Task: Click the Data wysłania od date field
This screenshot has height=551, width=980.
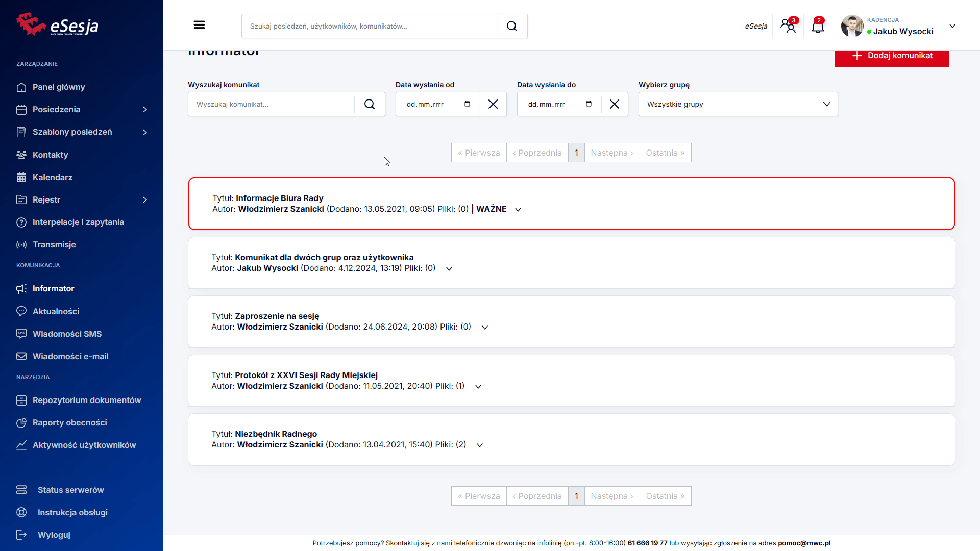Action: click(x=438, y=104)
